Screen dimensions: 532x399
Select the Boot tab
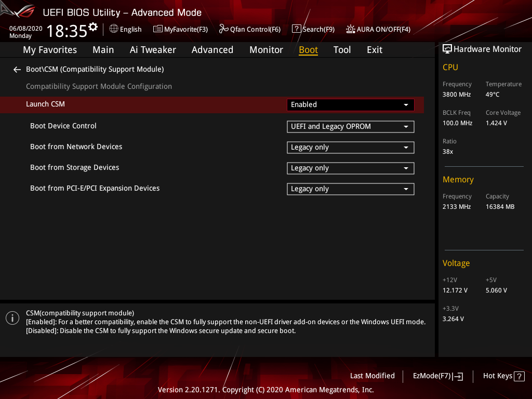(309, 50)
